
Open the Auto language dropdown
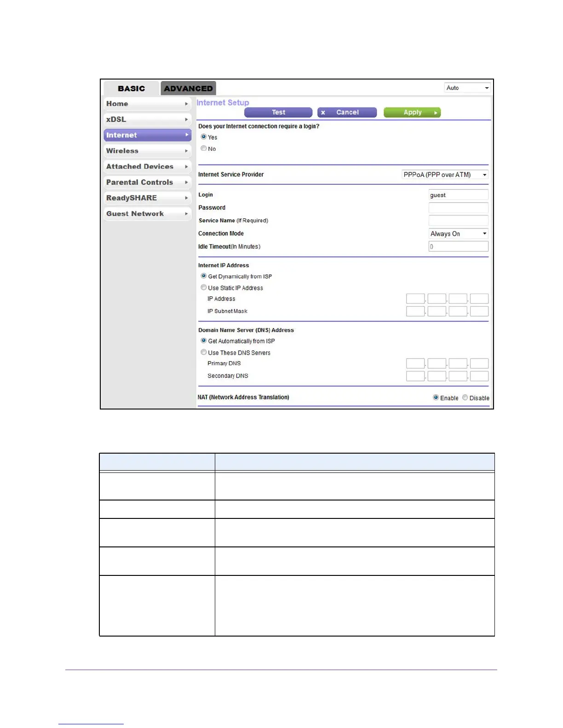coord(467,88)
